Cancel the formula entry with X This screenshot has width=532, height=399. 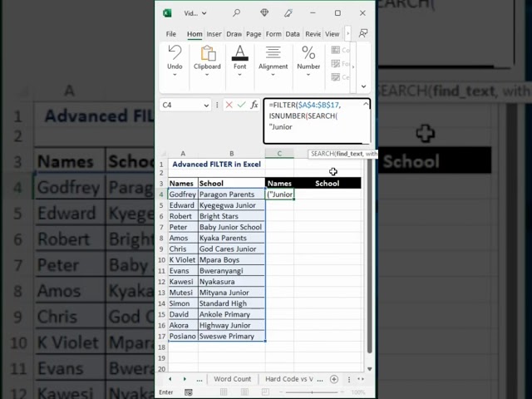(x=229, y=106)
